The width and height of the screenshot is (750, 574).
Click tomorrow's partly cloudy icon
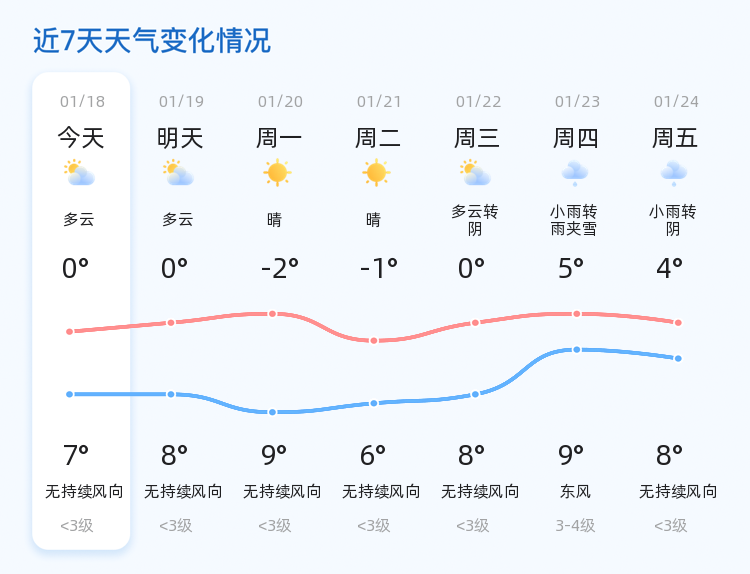click(x=179, y=173)
